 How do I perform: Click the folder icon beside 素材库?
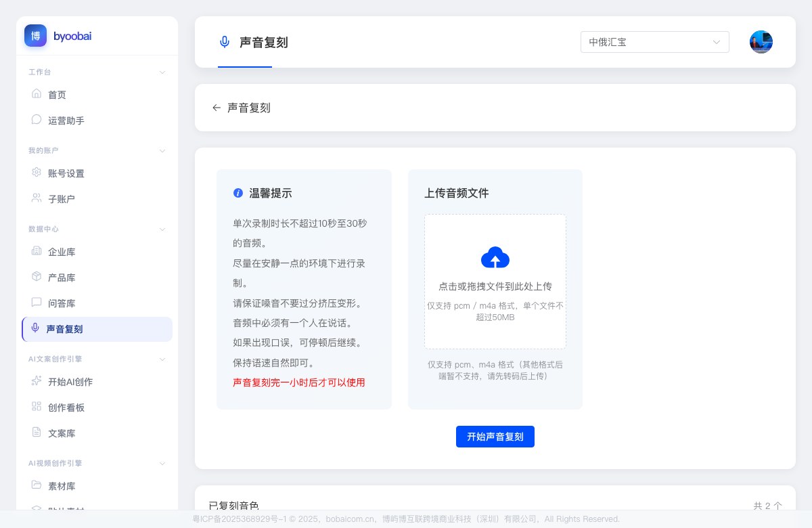pyautogui.click(x=37, y=485)
